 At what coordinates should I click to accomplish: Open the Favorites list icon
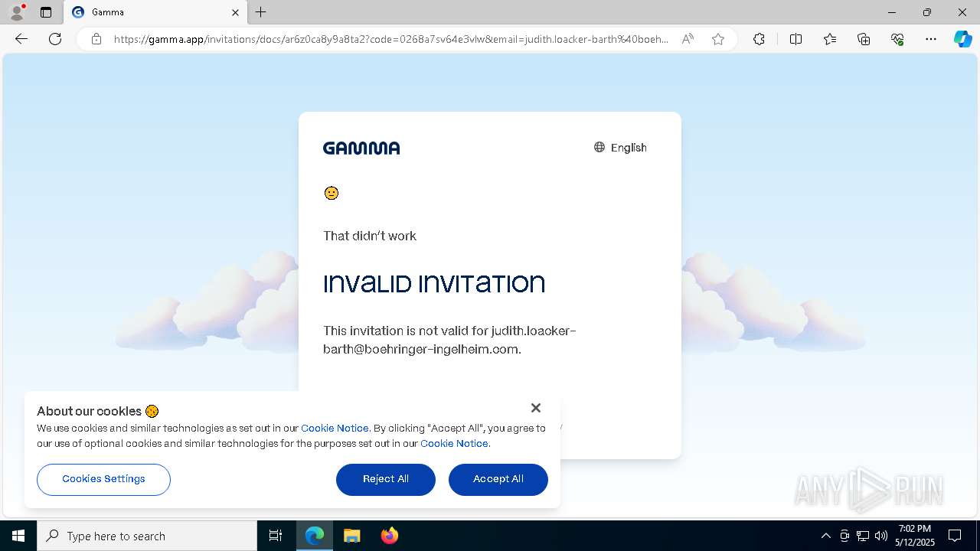tap(830, 39)
